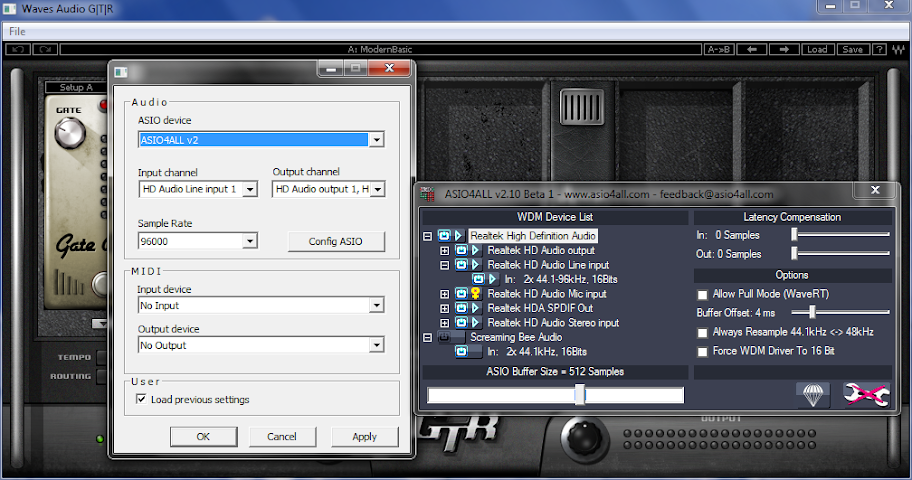Click the Gate knob on the pedal
Image resolution: width=912 pixels, height=480 pixels.
(x=70, y=133)
